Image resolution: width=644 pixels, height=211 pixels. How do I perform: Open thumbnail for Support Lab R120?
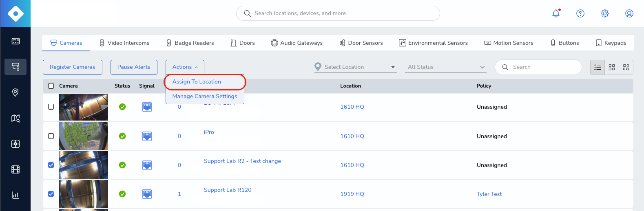click(84, 194)
